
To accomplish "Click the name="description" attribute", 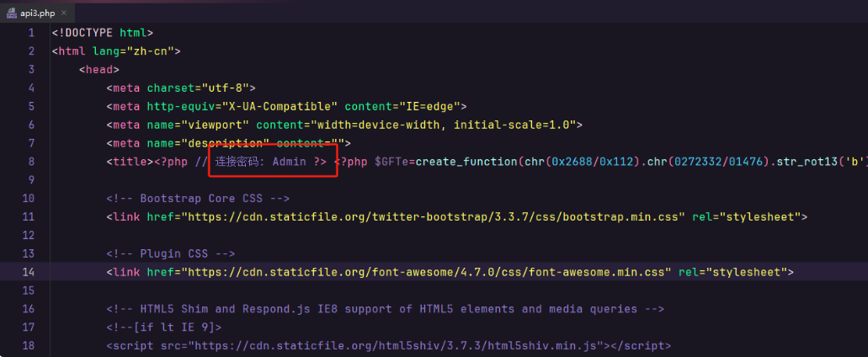I will tap(208, 143).
